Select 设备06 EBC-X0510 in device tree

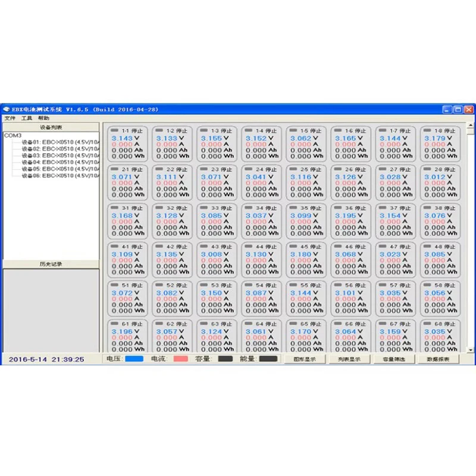click(x=61, y=176)
